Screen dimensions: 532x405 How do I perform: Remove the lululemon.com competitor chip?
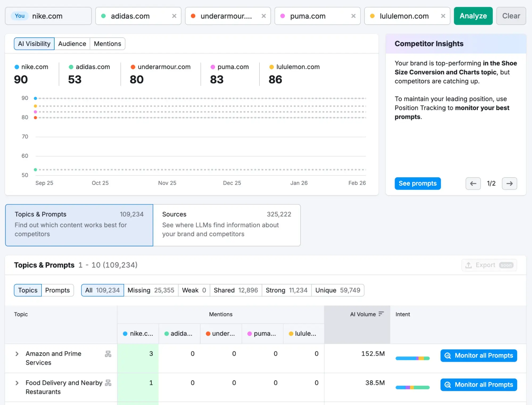click(443, 16)
